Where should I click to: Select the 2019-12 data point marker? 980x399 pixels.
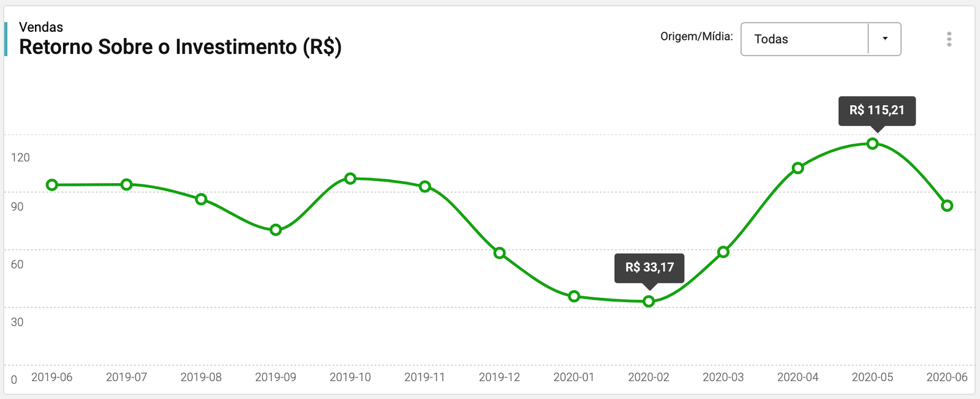[500, 253]
